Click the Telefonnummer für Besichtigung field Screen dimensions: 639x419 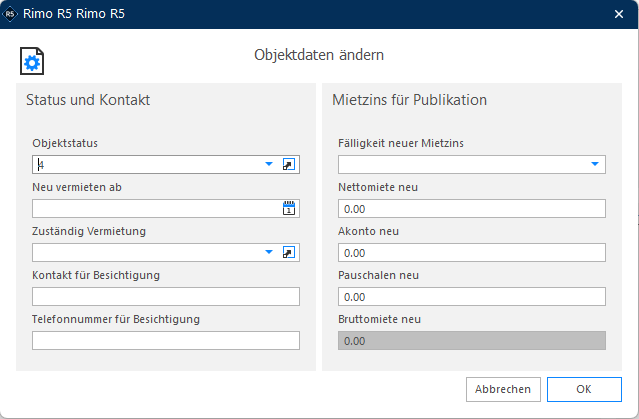tap(166, 340)
